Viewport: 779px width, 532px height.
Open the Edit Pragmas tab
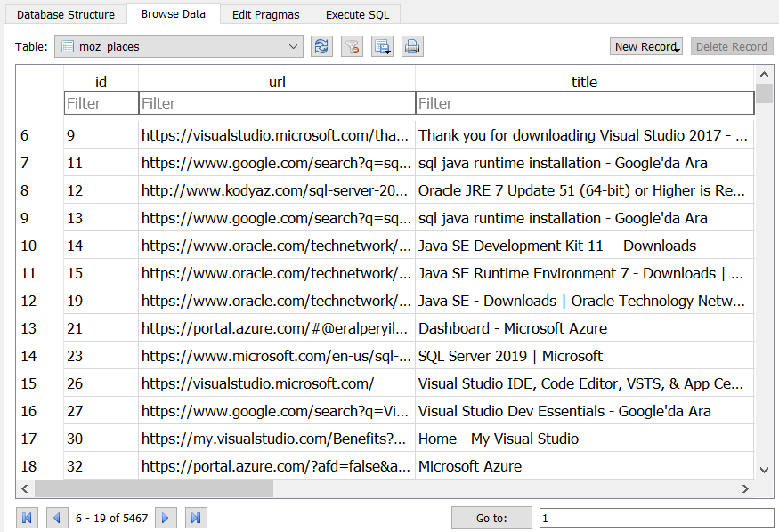[266, 14]
